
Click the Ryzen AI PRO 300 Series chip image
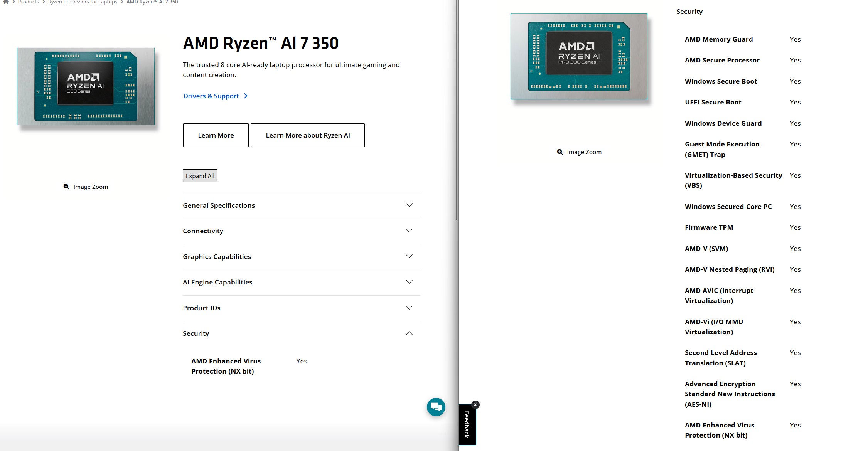coord(579,56)
